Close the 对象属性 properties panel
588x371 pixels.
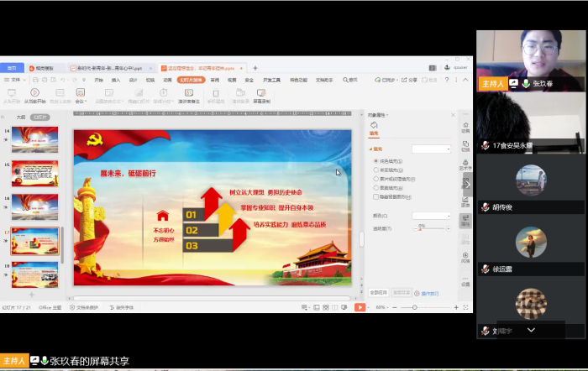coord(453,114)
